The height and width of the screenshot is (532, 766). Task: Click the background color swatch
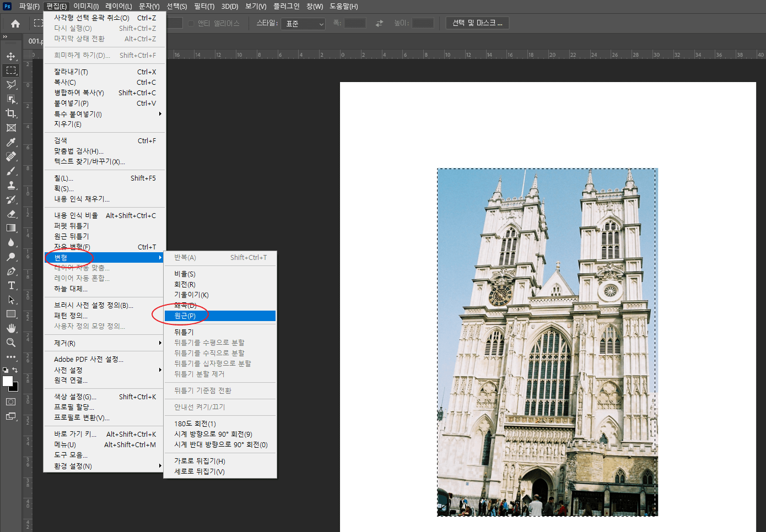(x=15, y=388)
